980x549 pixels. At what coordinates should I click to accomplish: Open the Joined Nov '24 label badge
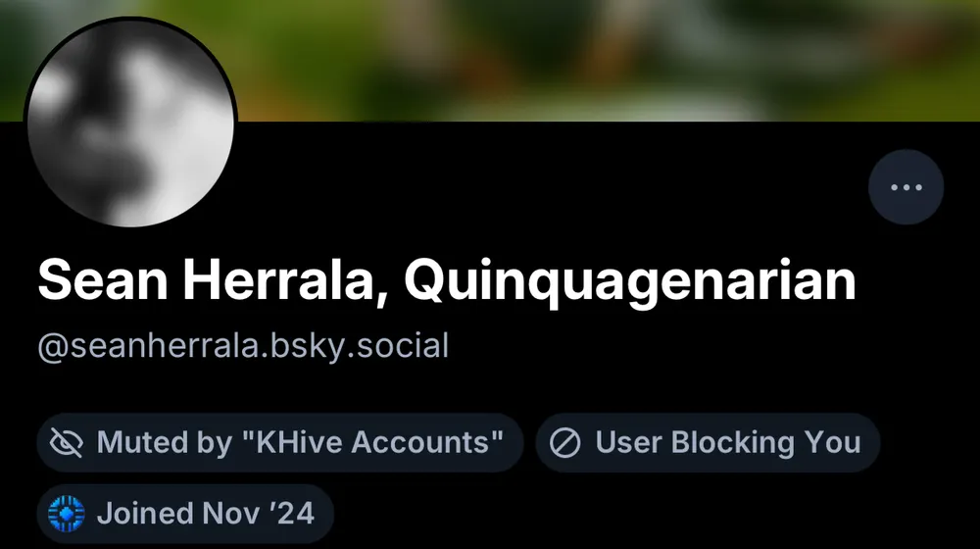point(185,514)
